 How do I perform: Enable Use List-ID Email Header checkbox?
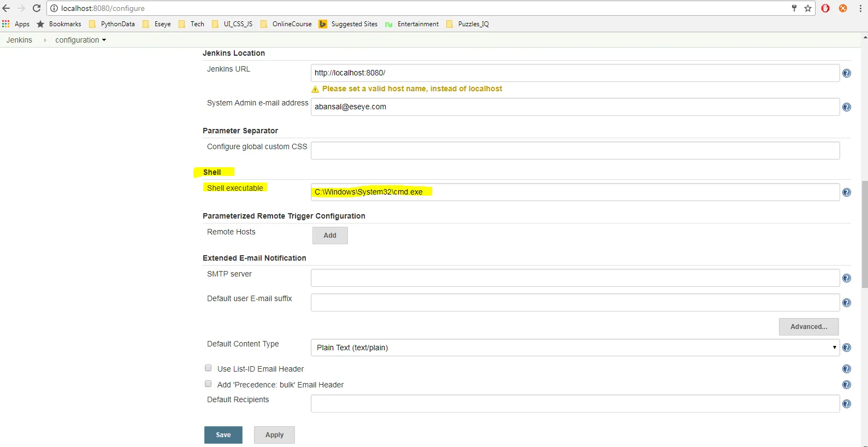pyautogui.click(x=208, y=368)
